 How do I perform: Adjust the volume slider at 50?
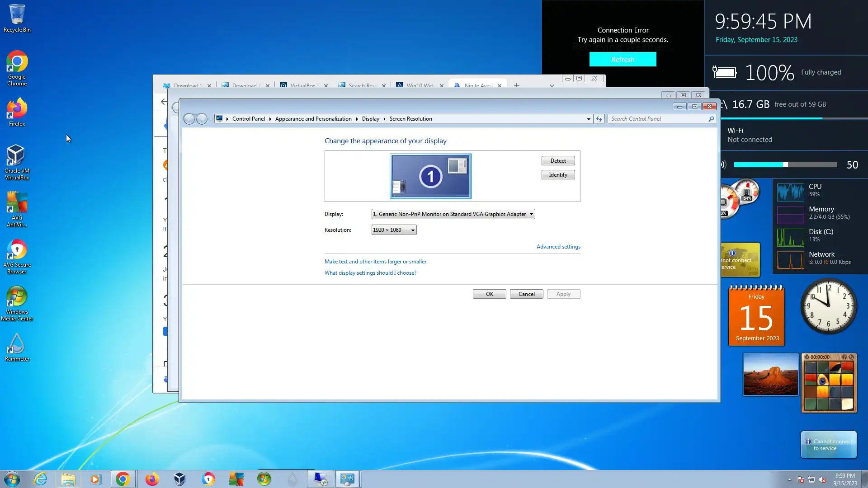786,165
